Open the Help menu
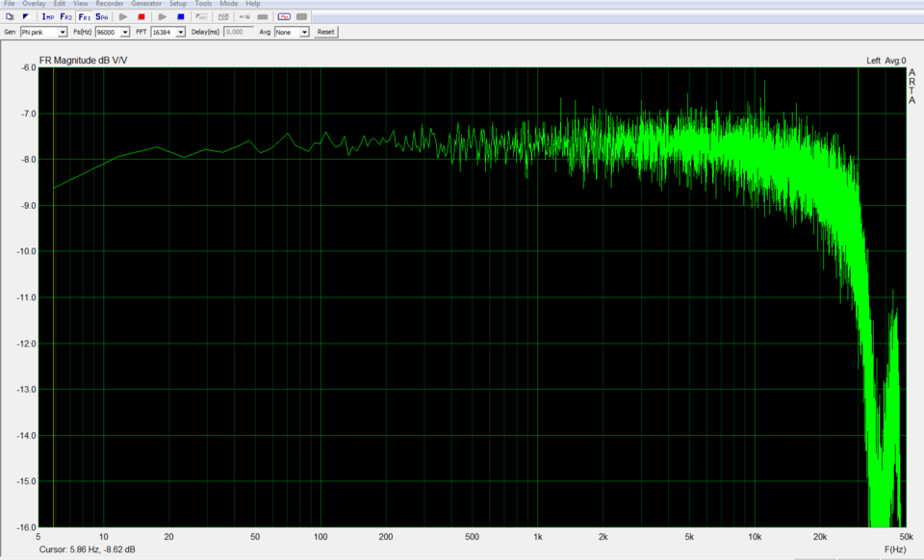Image resolution: width=924 pixels, height=560 pixels. click(253, 4)
